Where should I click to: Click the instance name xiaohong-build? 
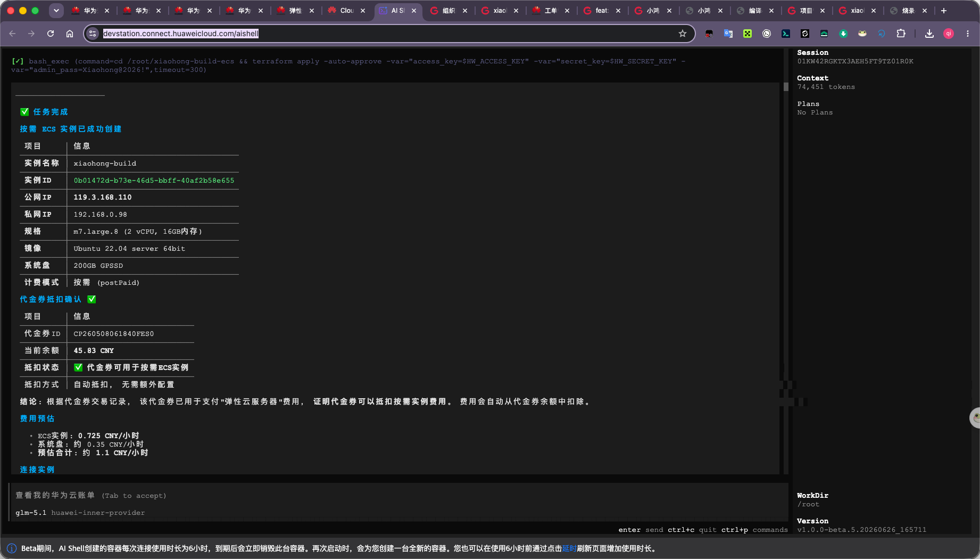(105, 163)
